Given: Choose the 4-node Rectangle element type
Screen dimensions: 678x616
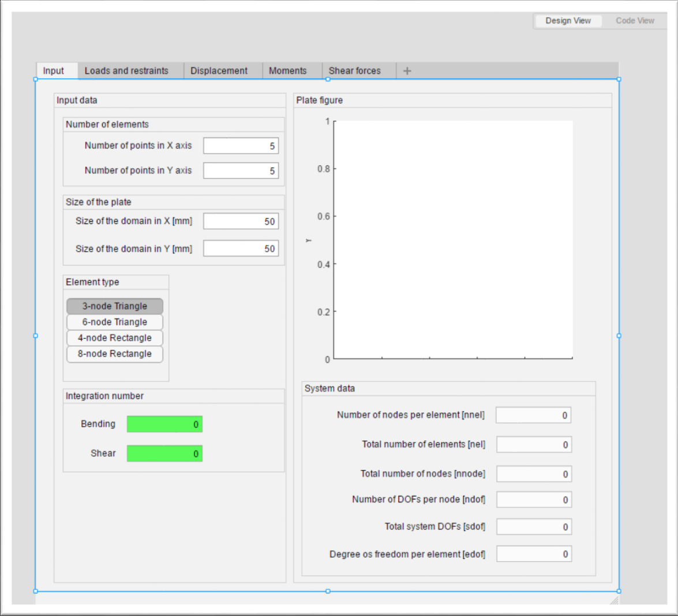Looking at the screenshot, I should [x=114, y=338].
